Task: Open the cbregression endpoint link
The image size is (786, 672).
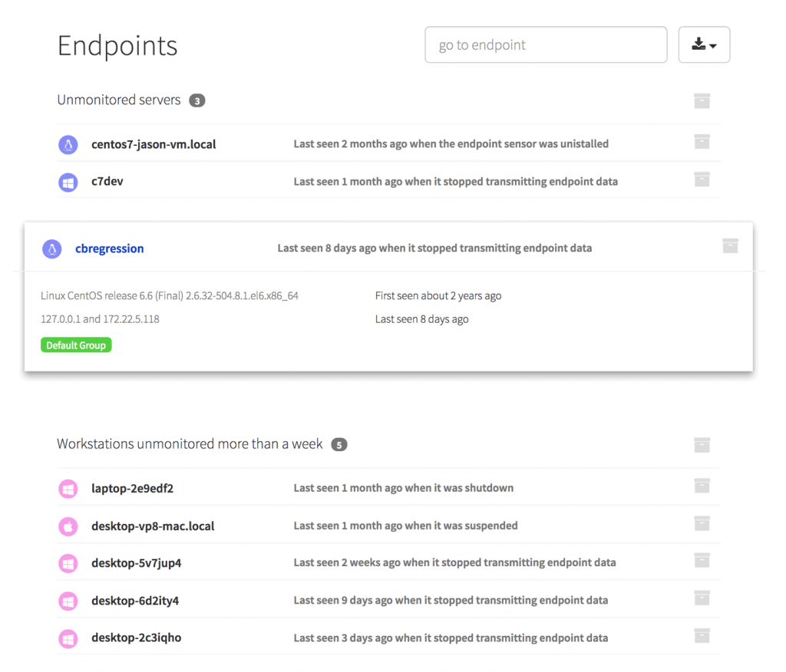Action: click(x=109, y=249)
